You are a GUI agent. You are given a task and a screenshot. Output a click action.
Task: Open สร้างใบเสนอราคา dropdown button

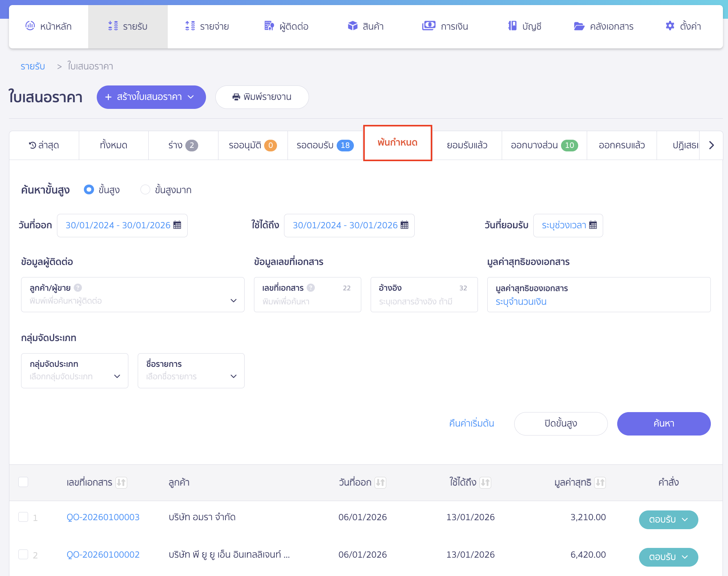click(151, 97)
